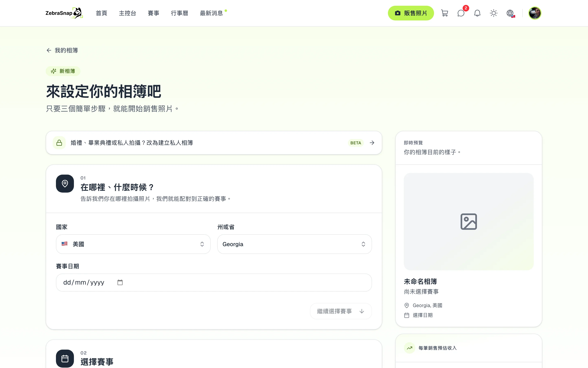Click the 尚未選擇賽事 text
Screen dimensions: 588x368
(x=421, y=292)
